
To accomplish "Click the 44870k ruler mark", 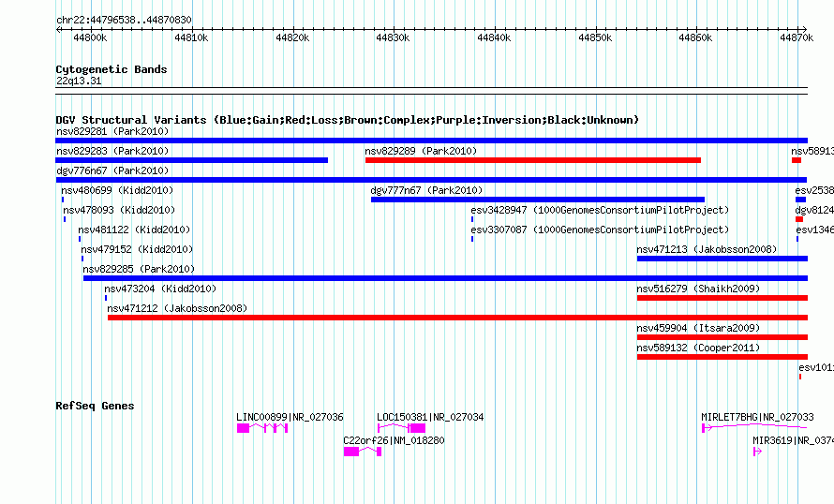I will tap(797, 37).
